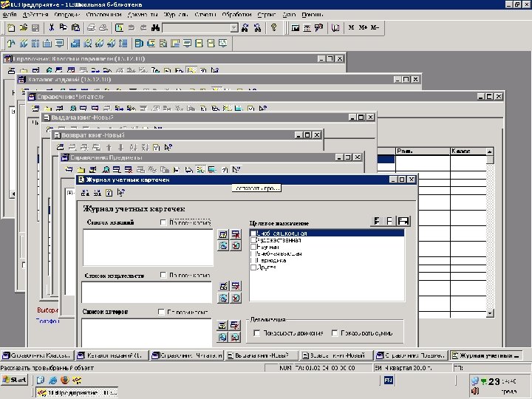Open the calendar icon in main toolbar
This screenshot has width=532, height=399.
(307, 28)
